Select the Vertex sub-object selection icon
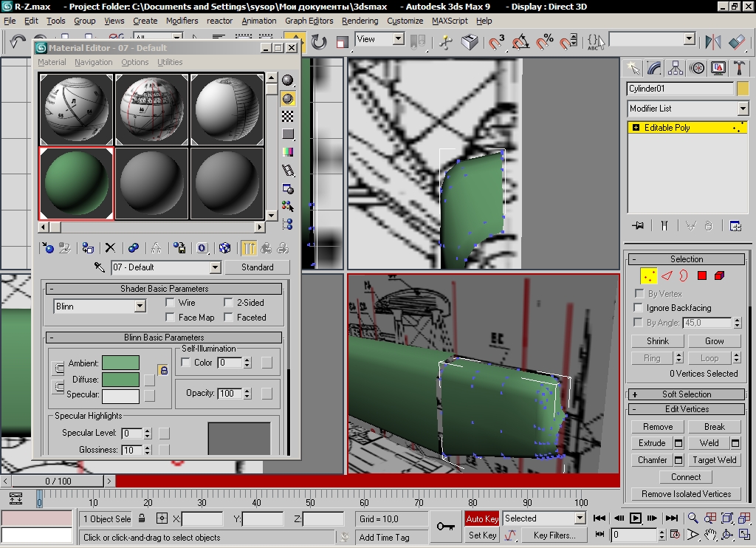756x548 pixels. tap(649, 275)
